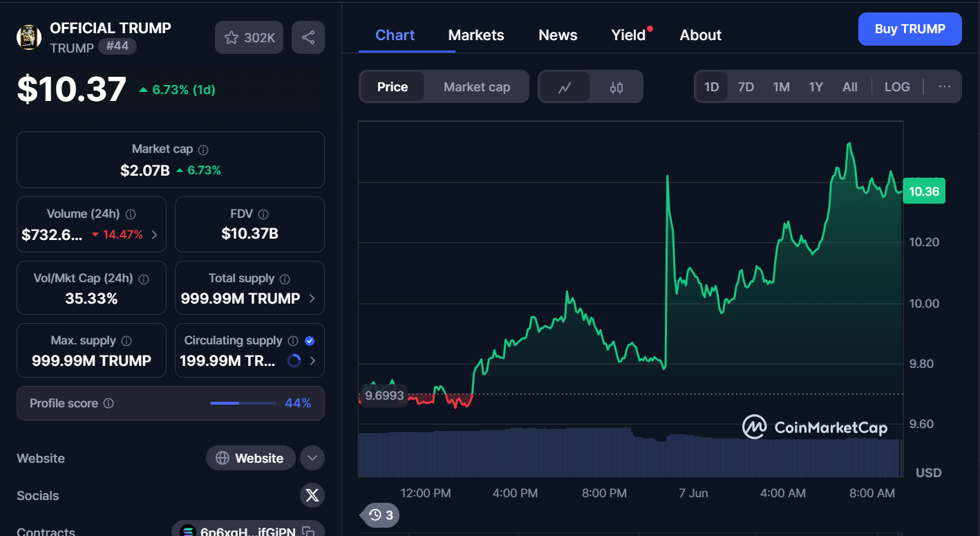Click the FDV info icon
Image resolution: width=980 pixels, height=536 pixels.
tap(263, 214)
